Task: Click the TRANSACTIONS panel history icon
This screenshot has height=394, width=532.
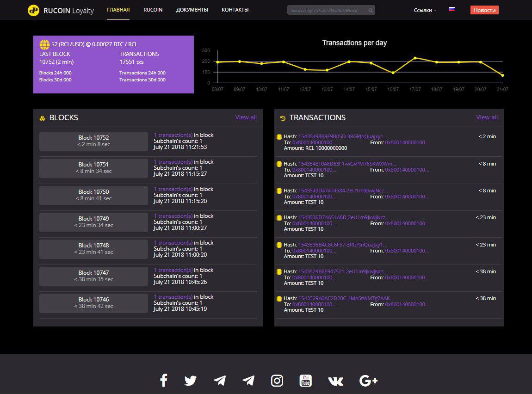Action: click(283, 118)
